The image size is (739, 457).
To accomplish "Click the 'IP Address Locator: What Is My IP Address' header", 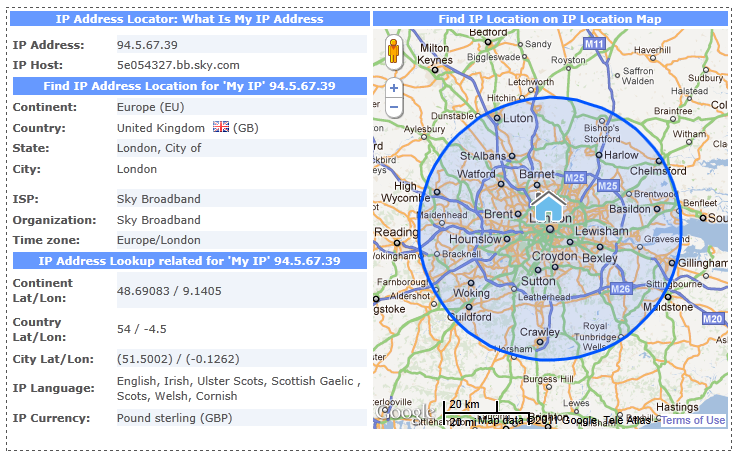I will (x=190, y=19).
